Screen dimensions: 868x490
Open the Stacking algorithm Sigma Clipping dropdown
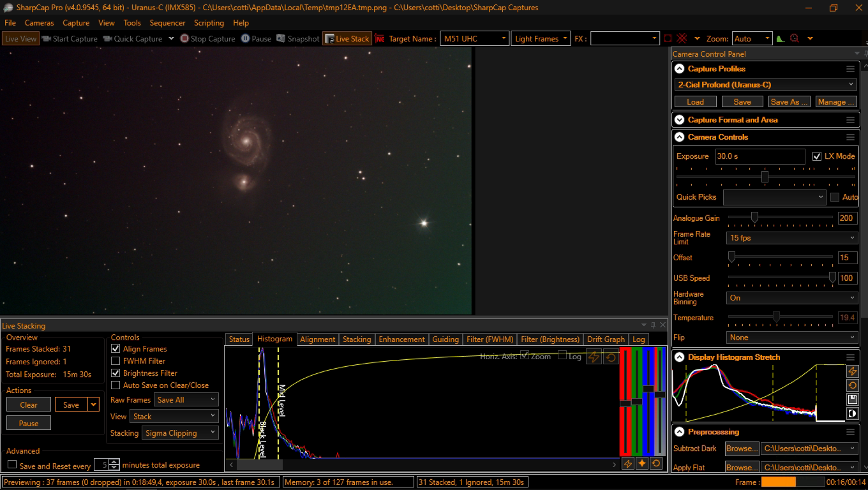[x=180, y=433]
